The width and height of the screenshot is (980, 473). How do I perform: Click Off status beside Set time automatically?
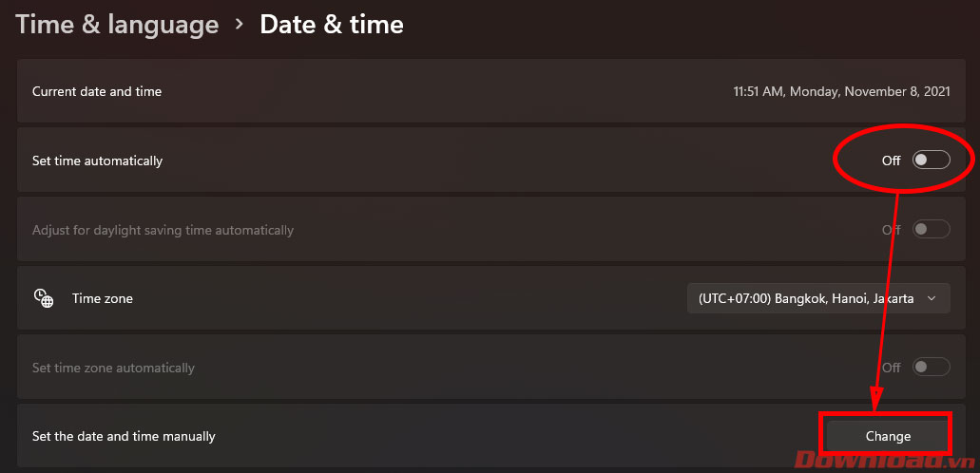(x=891, y=161)
